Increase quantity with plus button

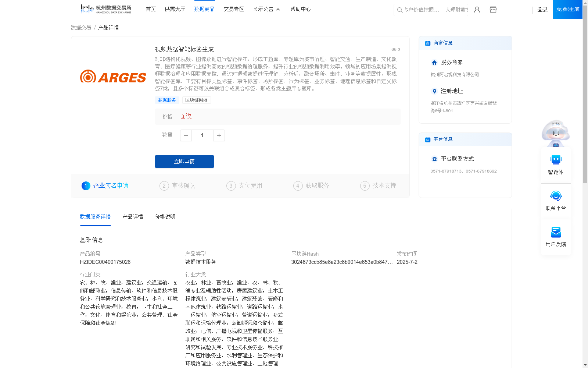tap(219, 135)
